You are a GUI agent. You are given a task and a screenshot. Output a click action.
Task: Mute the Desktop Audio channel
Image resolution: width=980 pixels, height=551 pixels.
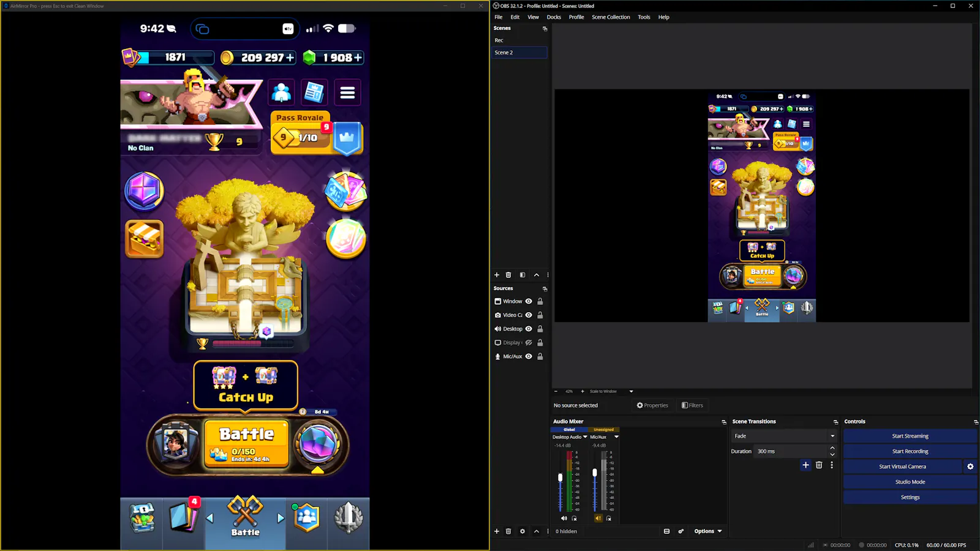pyautogui.click(x=563, y=519)
